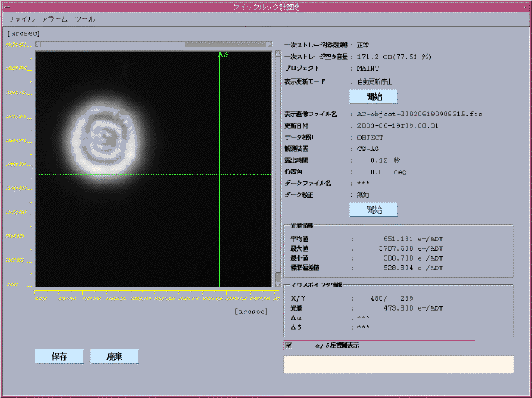Click the down arrow of the vertical scrollbar
The image size is (532, 398).
click(278, 284)
